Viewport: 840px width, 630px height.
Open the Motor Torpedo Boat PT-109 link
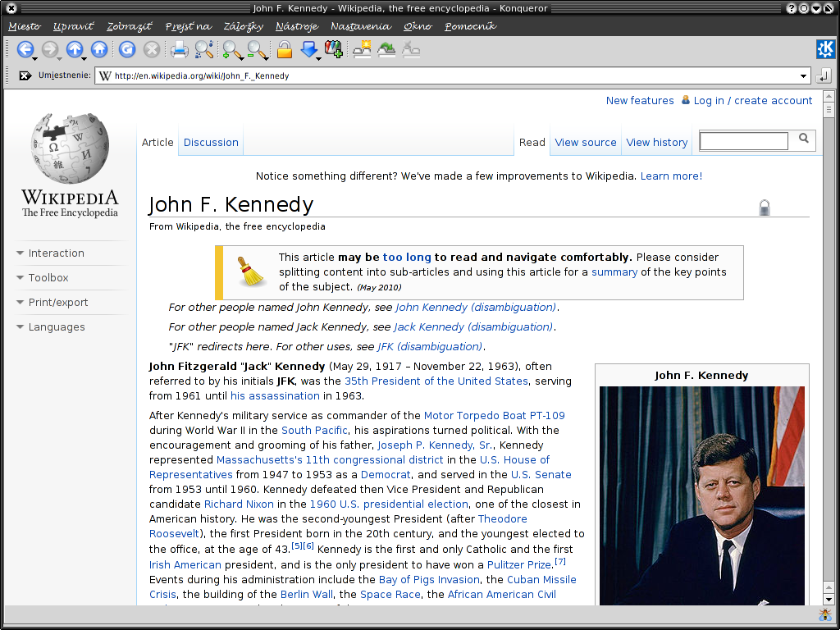(x=494, y=416)
